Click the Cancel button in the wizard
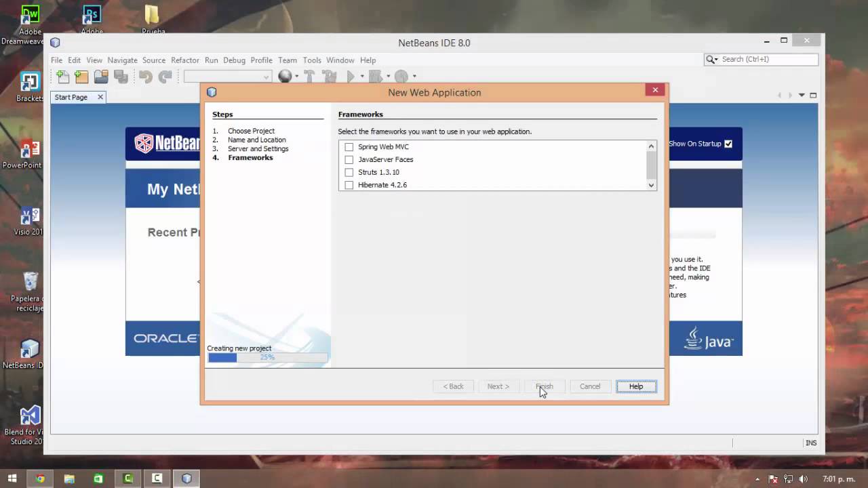The height and width of the screenshot is (488, 868). tap(590, 386)
